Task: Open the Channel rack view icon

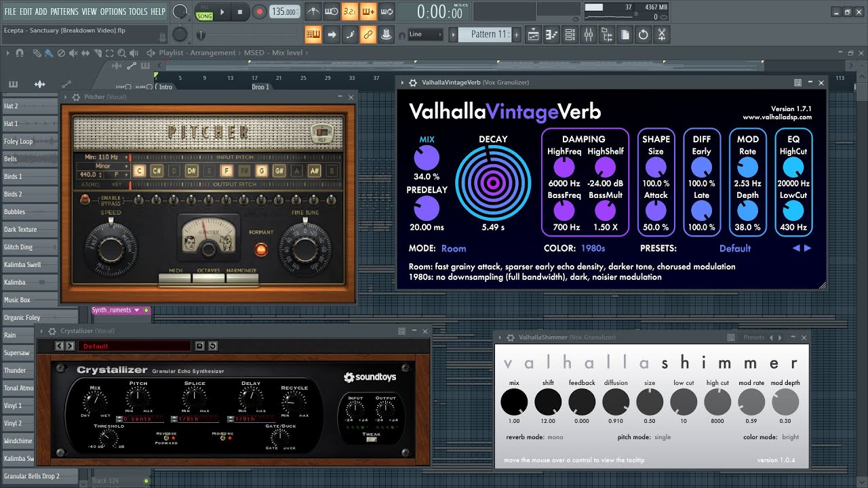Action: point(570,34)
